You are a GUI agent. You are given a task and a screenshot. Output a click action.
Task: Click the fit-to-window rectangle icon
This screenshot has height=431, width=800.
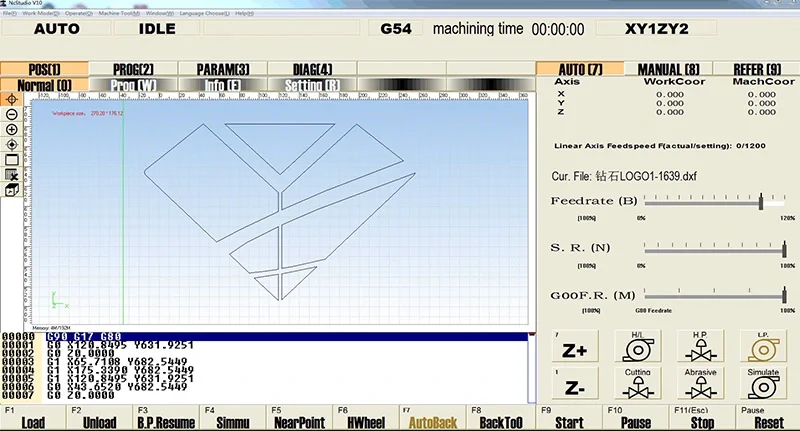[11, 160]
